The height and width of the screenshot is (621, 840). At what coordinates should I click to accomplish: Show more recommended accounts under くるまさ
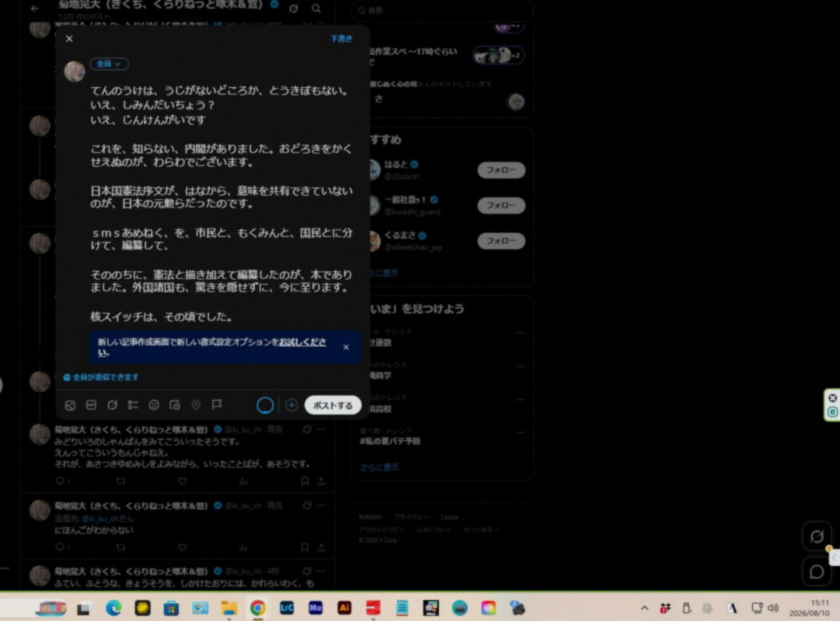click(384, 273)
